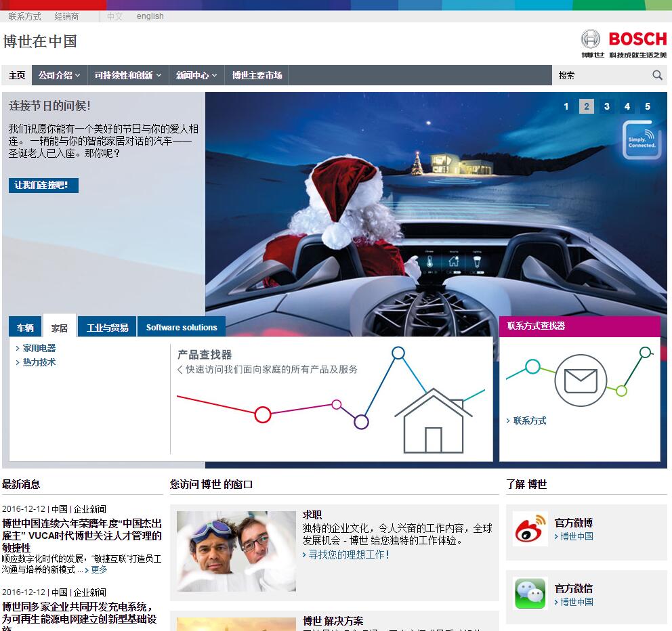Viewport: 672px width, 631px height.
Task: Click the 博世在中国 site title
Action: [x=40, y=41]
